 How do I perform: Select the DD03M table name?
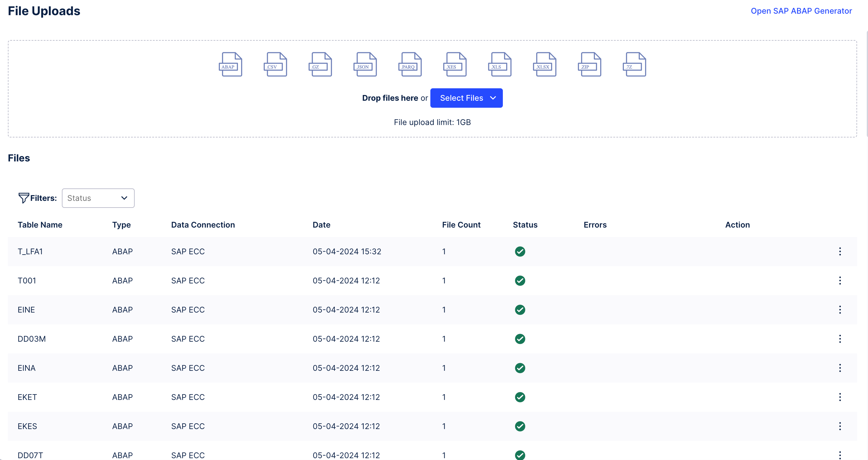pyautogui.click(x=31, y=339)
